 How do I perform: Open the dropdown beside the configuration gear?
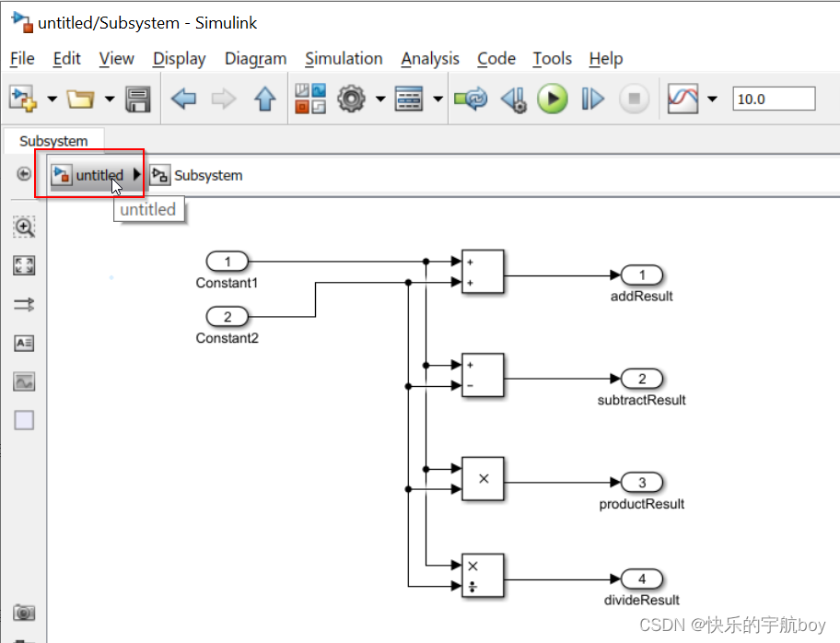pyautogui.click(x=380, y=99)
